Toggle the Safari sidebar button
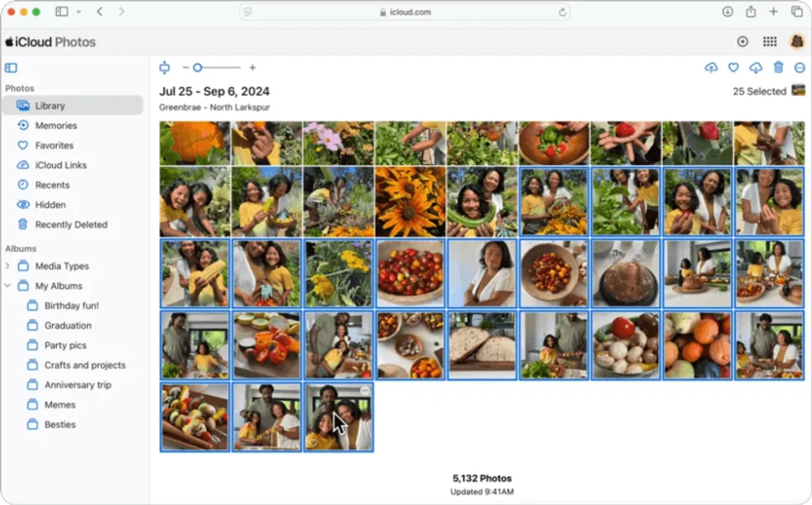The width and height of the screenshot is (812, 505). pos(62,12)
